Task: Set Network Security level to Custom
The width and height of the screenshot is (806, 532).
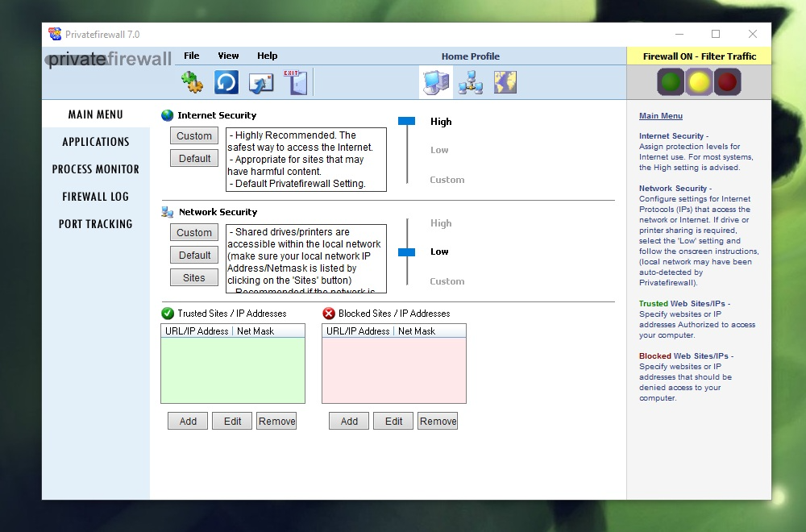Action: pos(447,281)
